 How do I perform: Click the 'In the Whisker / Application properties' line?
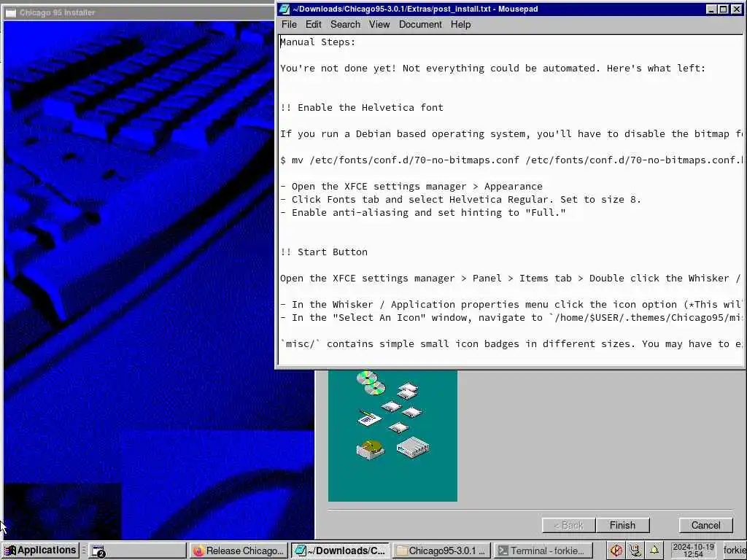coord(511,304)
